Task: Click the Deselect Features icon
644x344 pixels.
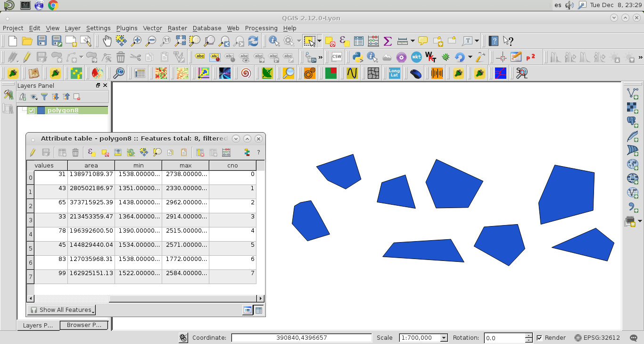Action: coord(330,41)
